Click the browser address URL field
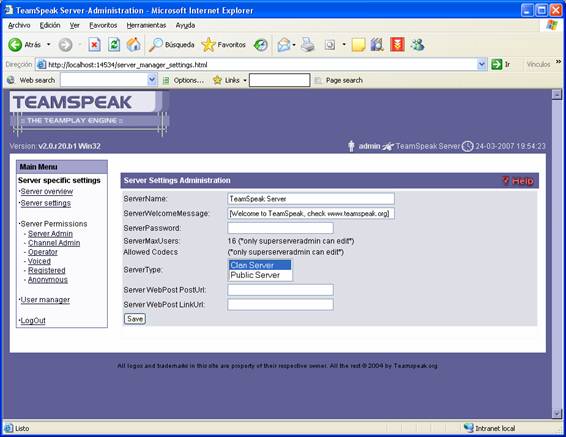This screenshot has height=437, width=566. coord(261,65)
